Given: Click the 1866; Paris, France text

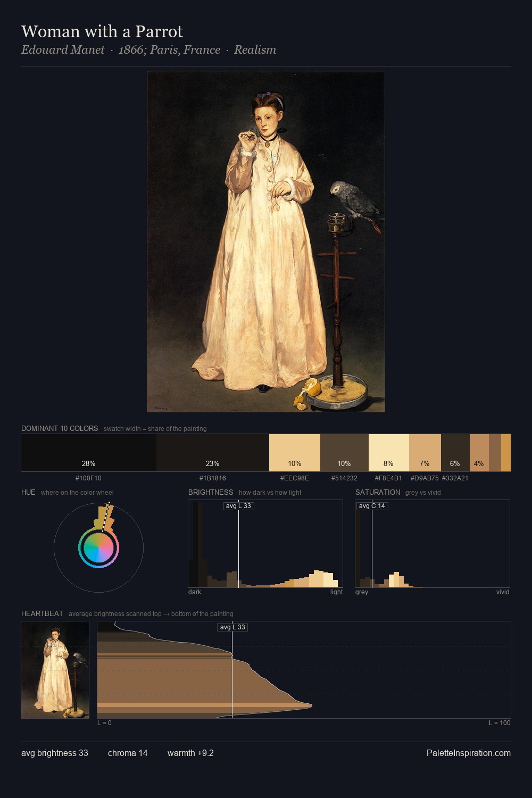Looking at the screenshot, I should 169,50.
